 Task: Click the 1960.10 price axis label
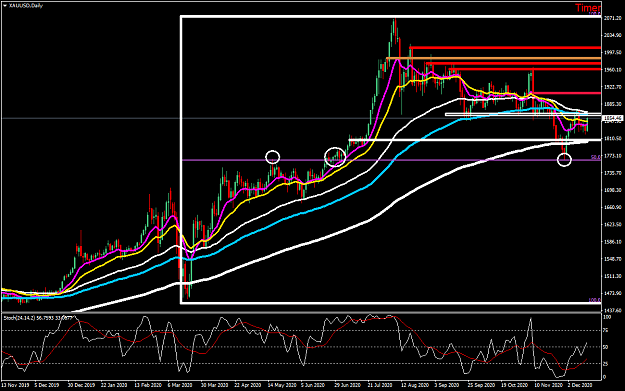(613, 70)
